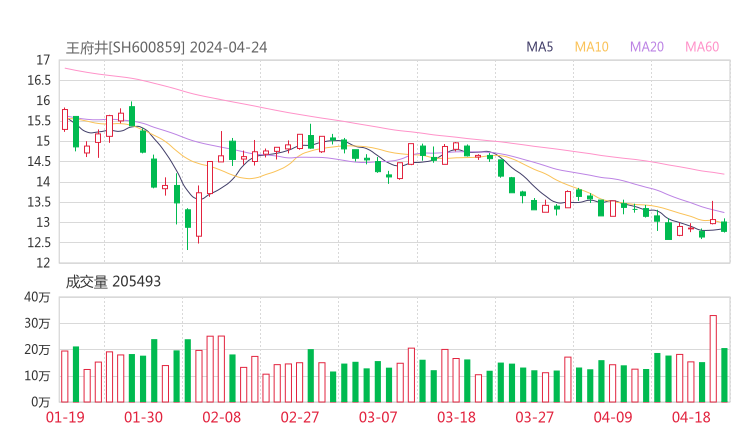Click the 16.5 price axis label
The height and width of the screenshot is (440, 740).
pyautogui.click(x=39, y=80)
